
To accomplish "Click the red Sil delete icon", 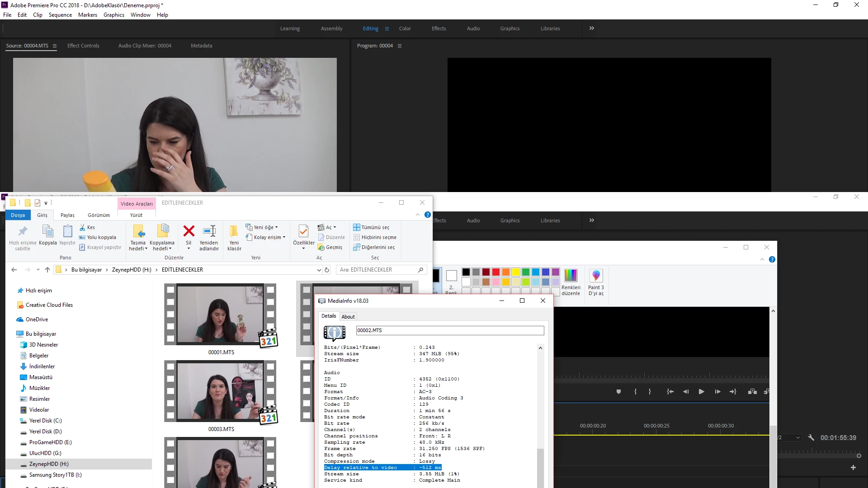I will click(189, 231).
